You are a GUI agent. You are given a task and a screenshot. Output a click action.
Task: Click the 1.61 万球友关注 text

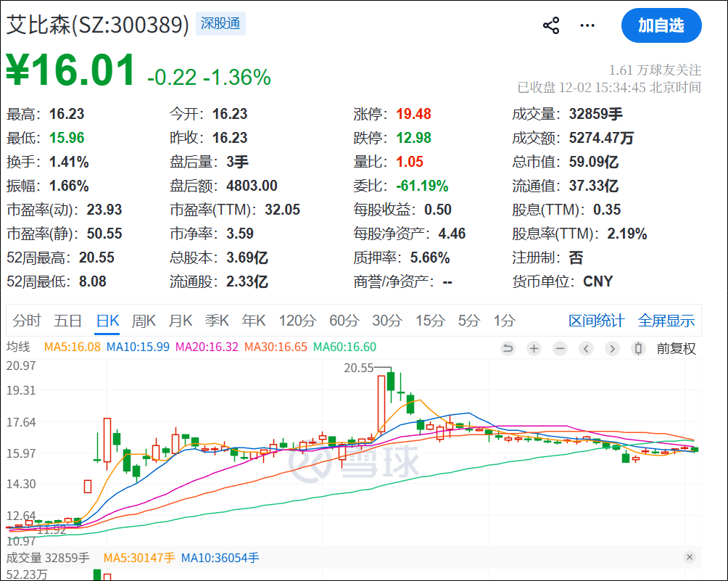[655, 70]
